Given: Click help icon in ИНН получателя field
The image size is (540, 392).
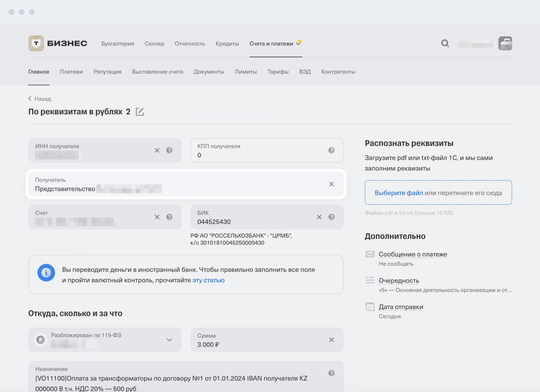Looking at the screenshot, I should pos(169,150).
